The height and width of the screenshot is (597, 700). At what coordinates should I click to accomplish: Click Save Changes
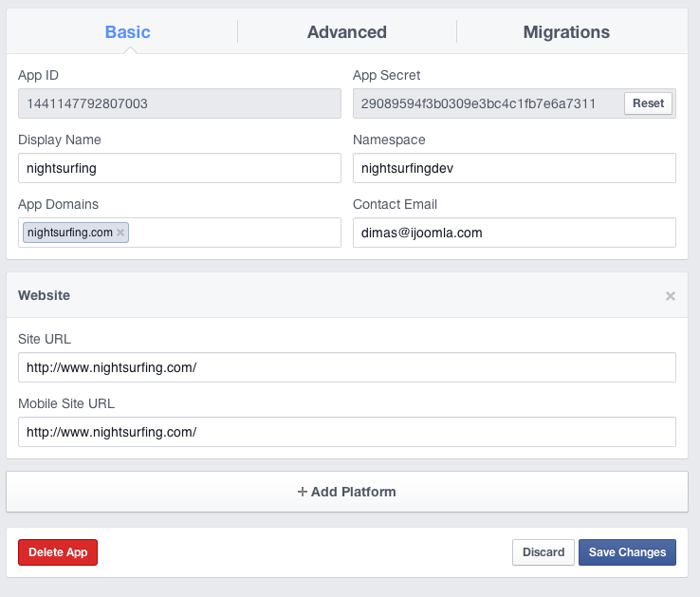(627, 552)
